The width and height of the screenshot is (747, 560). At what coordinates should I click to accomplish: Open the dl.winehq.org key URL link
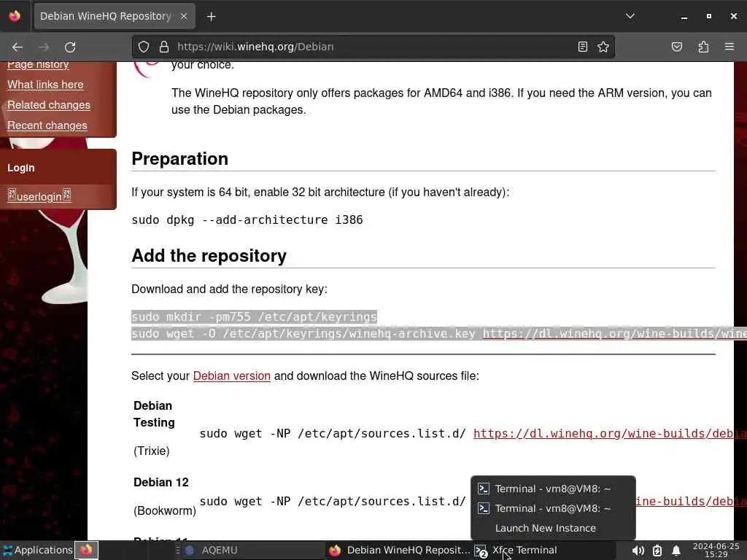tap(614, 334)
